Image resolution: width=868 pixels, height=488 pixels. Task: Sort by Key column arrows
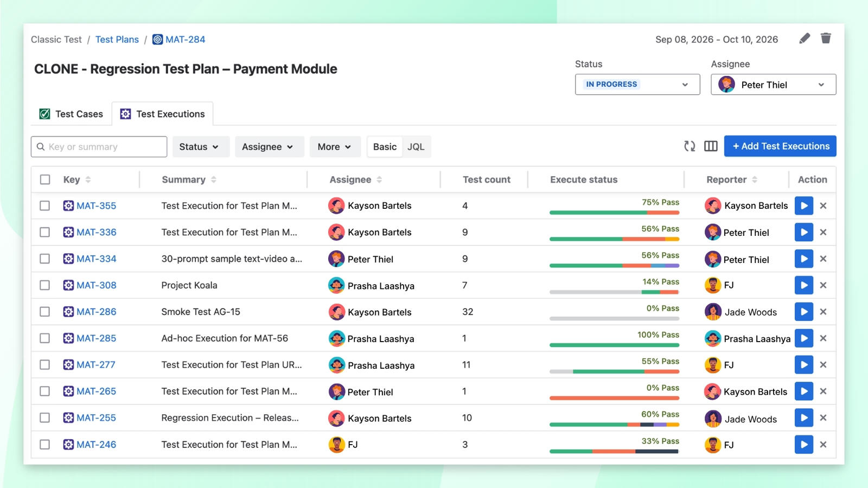pyautogui.click(x=88, y=179)
